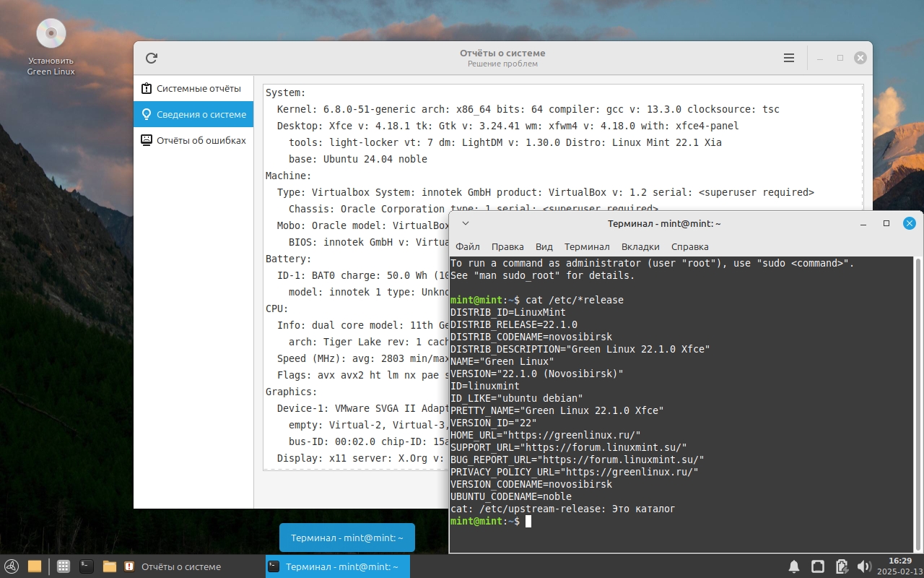
Task: Select 'Отчёты об ошибках' in the sidebar
Action: (x=193, y=140)
